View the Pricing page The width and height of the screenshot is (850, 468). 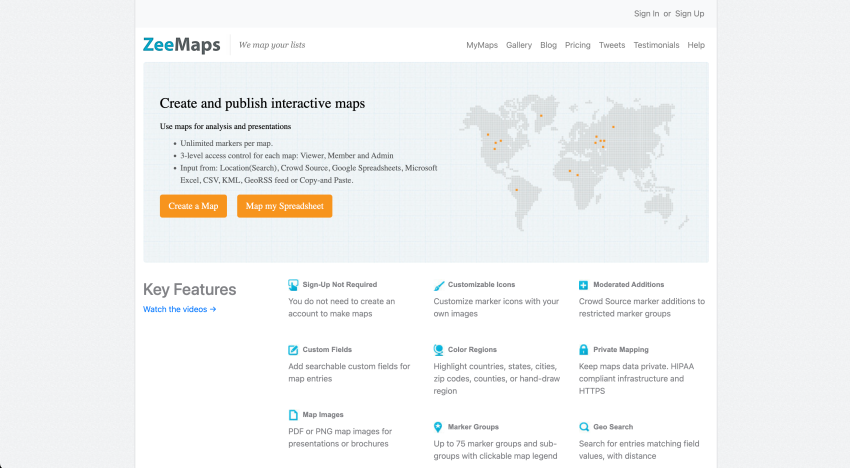[x=577, y=45]
